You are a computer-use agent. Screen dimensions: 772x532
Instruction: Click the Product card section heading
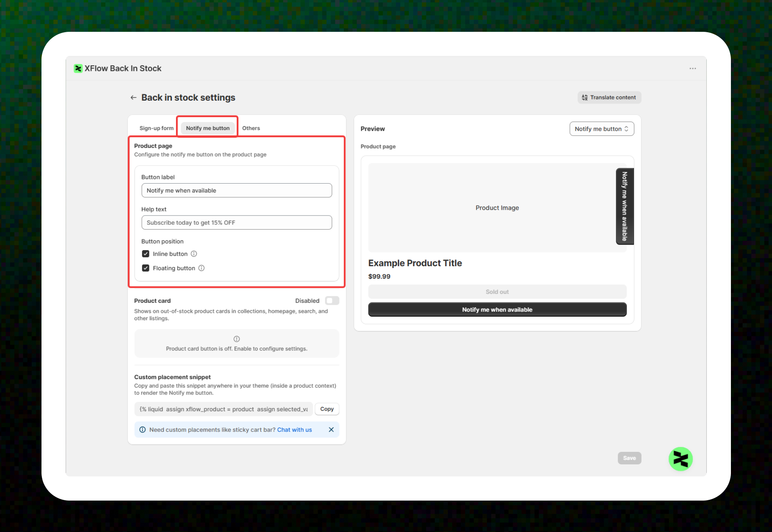pyautogui.click(x=152, y=301)
